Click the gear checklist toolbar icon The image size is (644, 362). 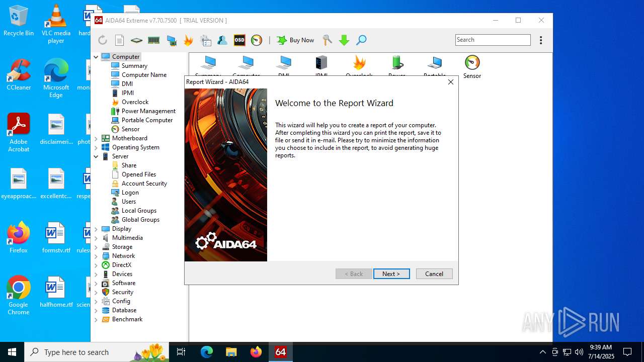pyautogui.click(x=205, y=40)
